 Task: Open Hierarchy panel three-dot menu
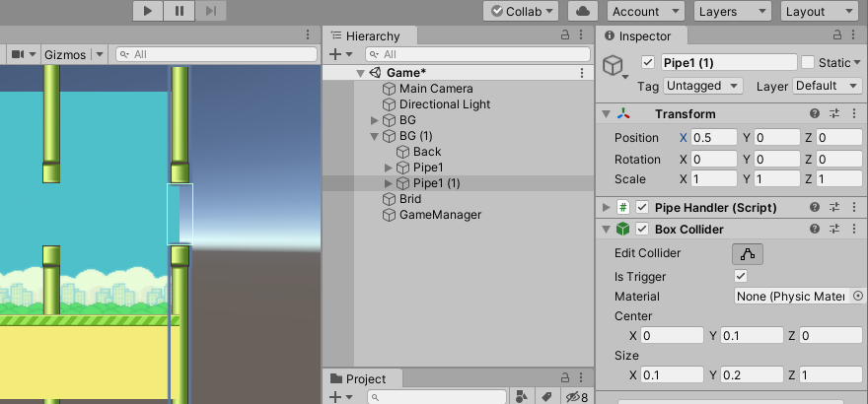(x=581, y=35)
